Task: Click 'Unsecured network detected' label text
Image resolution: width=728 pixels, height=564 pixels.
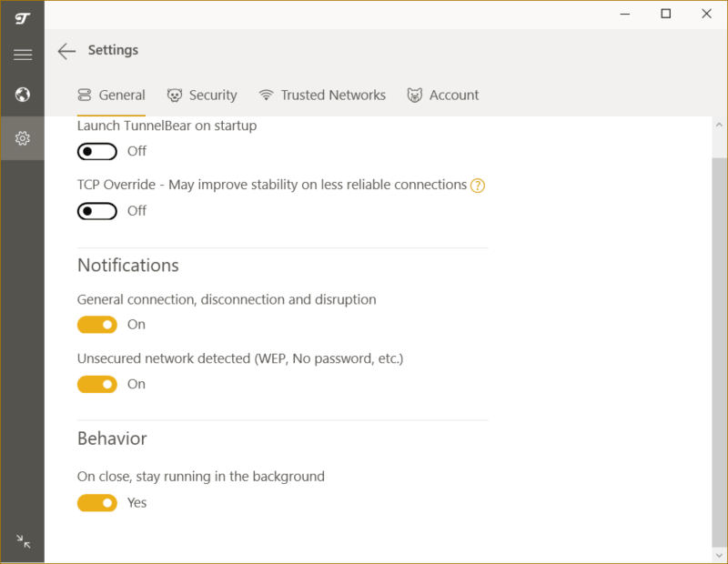Action: [240, 358]
